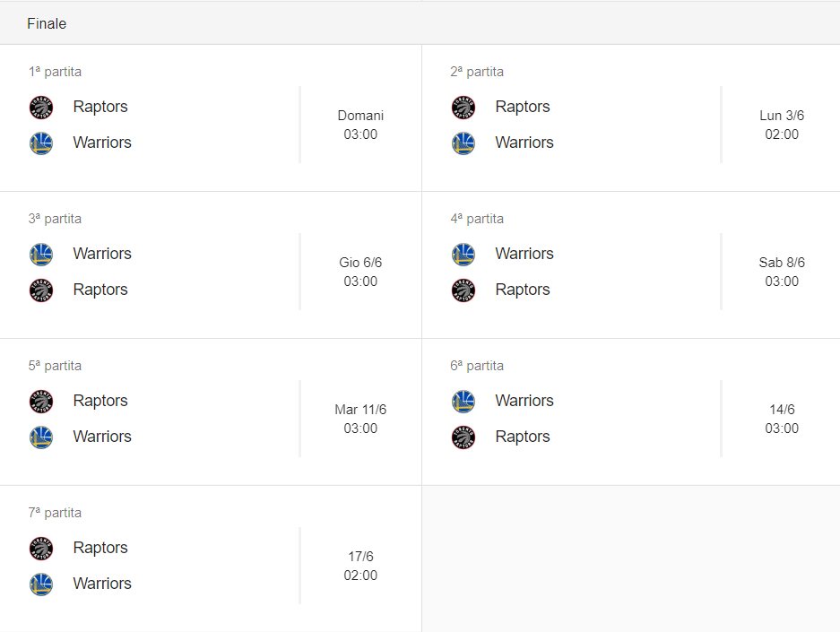The image size is (840, 632).
Task: Open the Gio 6/6 game schedule cell
Action: point(360,273)
